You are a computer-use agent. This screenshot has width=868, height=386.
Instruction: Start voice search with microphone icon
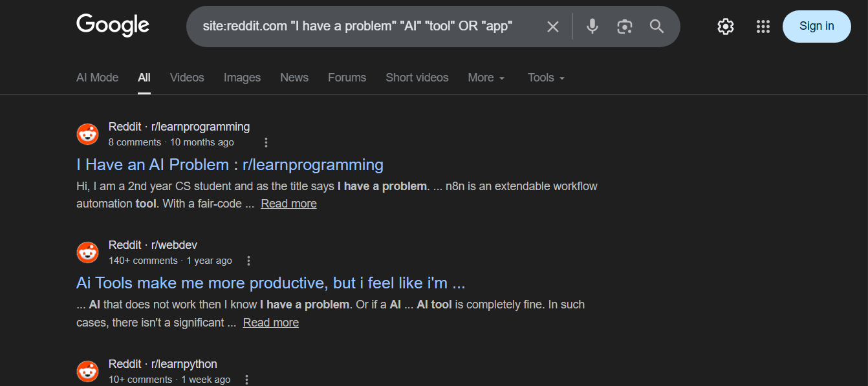(592, 27)
